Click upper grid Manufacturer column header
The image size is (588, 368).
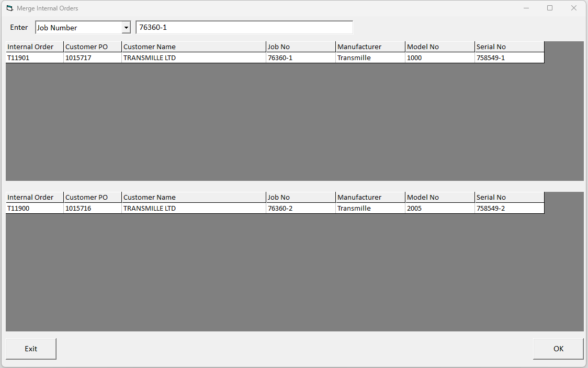coord(370,47)
